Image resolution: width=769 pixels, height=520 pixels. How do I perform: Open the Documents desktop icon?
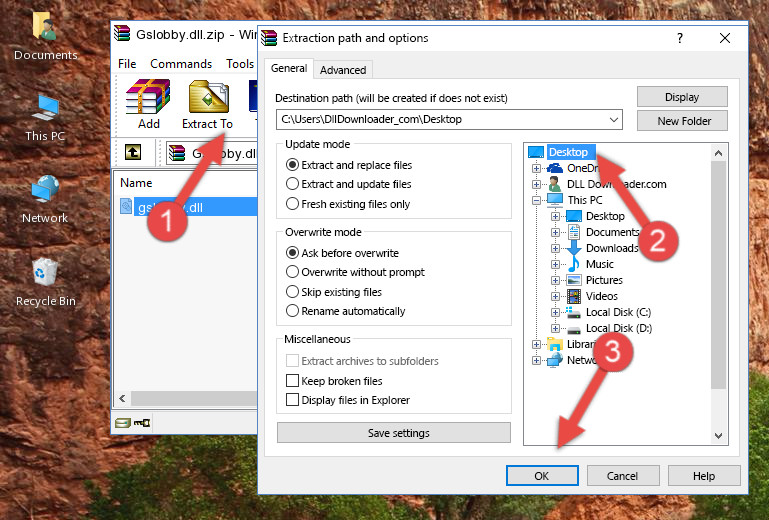point(45,26)
